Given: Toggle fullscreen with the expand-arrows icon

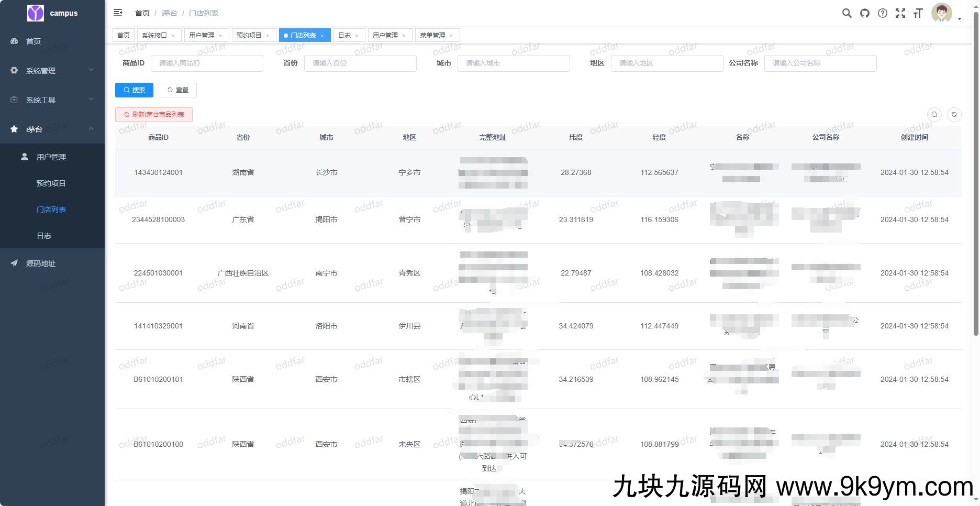Looking at the screenshot, I should pos(900,13).
